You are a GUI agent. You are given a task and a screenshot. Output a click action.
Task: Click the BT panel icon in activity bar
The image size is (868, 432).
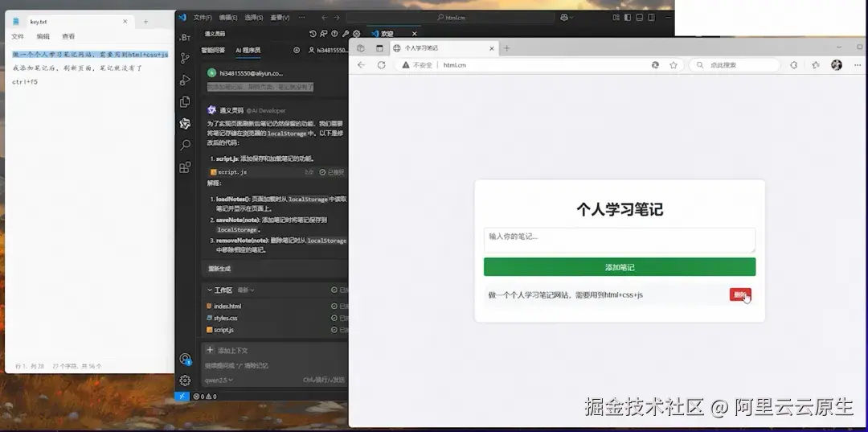[x=185, y=37]
